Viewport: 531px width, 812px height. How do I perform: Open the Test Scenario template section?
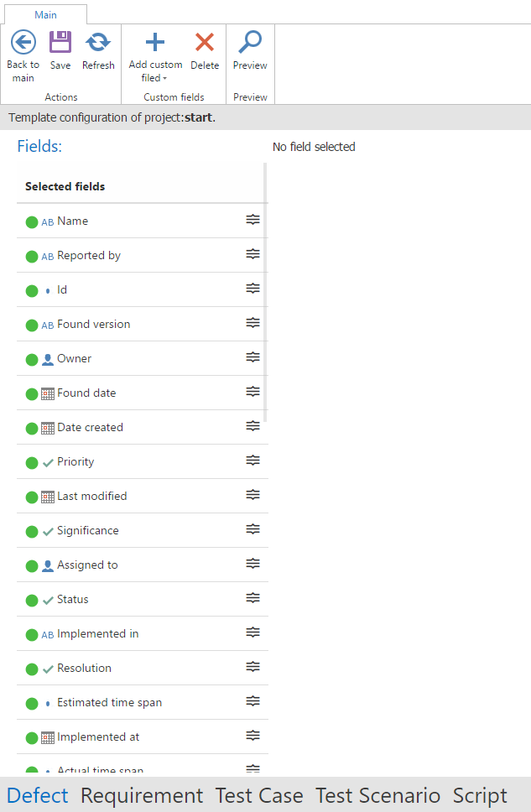[x=377, y=795]
